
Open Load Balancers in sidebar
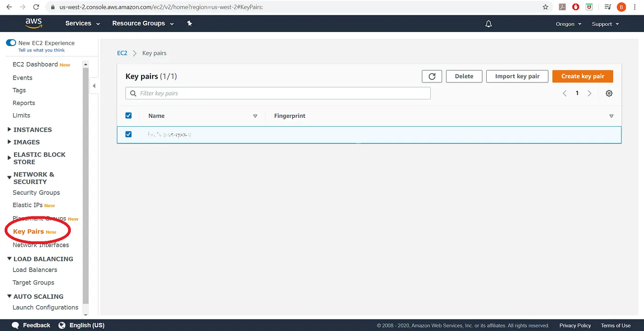click(x=35, y=270)
